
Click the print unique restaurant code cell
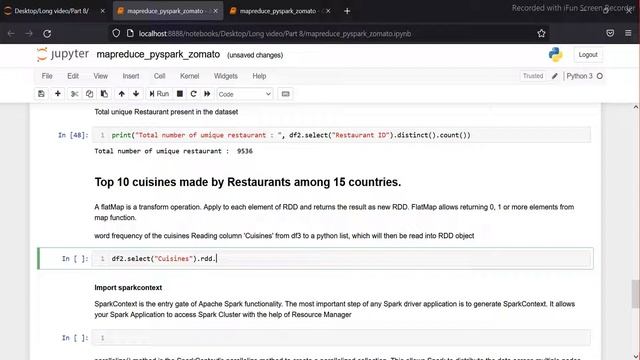coord(341,135)
